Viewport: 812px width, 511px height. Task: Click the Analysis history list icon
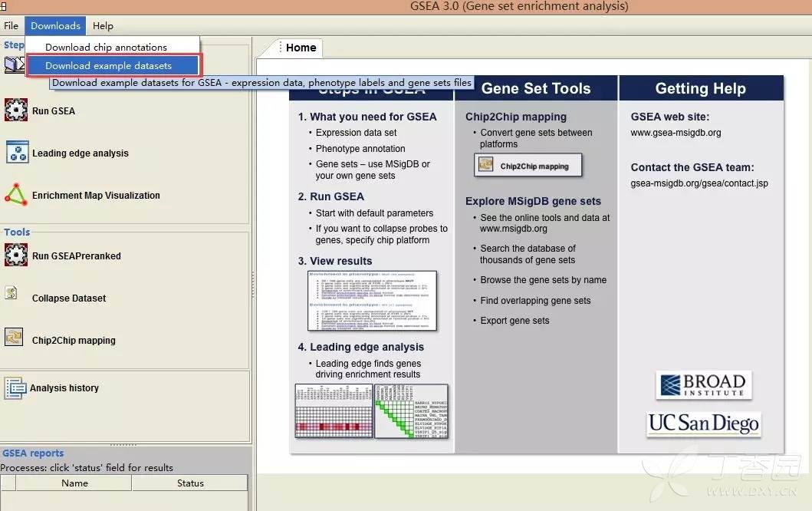pos(15,387)
